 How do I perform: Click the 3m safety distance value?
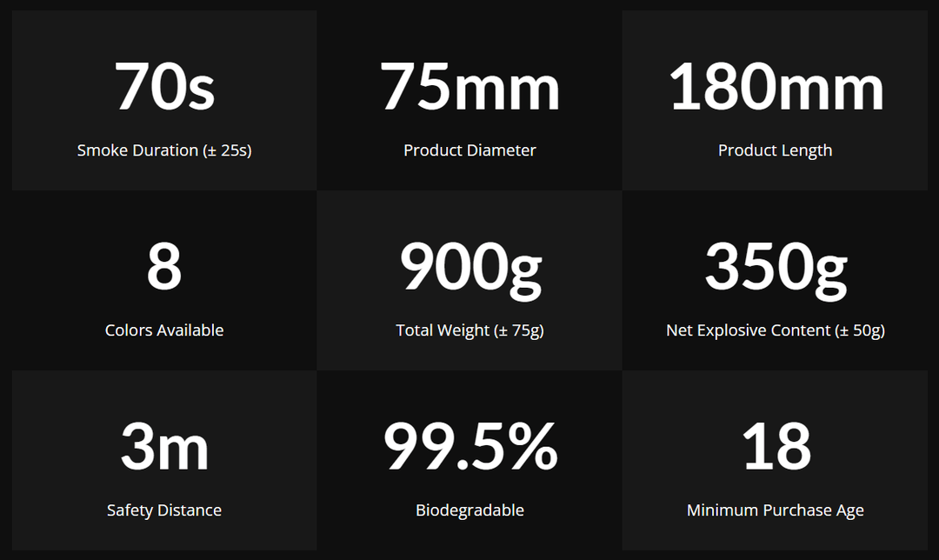tap(164, 448)
